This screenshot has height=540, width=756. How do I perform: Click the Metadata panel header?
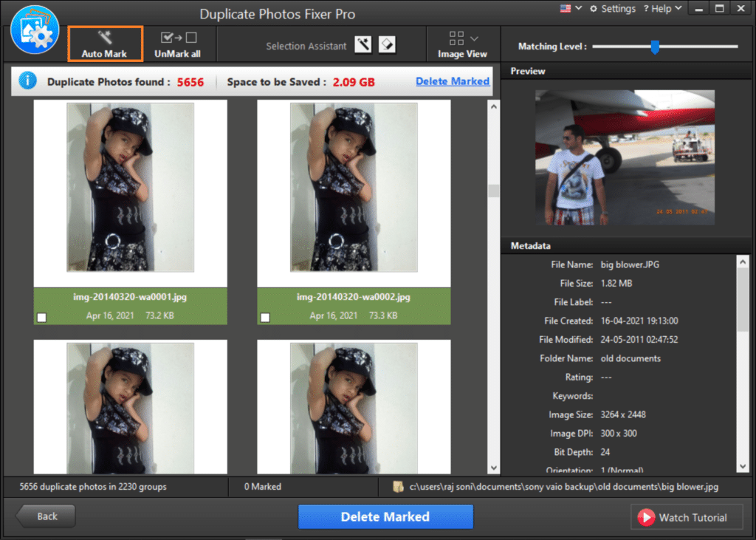[x=626, y=246]
